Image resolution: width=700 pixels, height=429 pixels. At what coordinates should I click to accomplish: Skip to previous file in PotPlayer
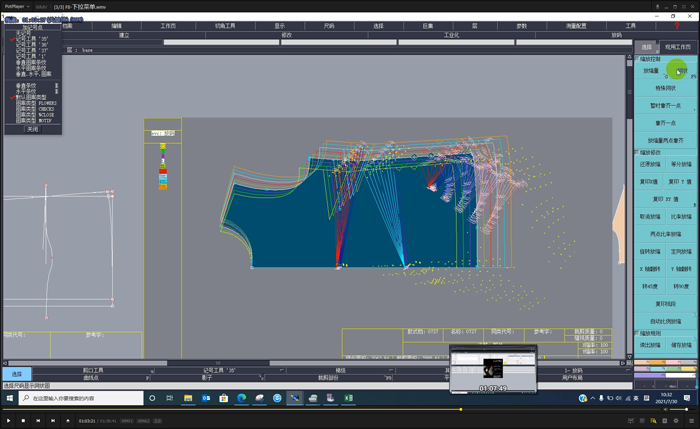(x=38, y=421)
